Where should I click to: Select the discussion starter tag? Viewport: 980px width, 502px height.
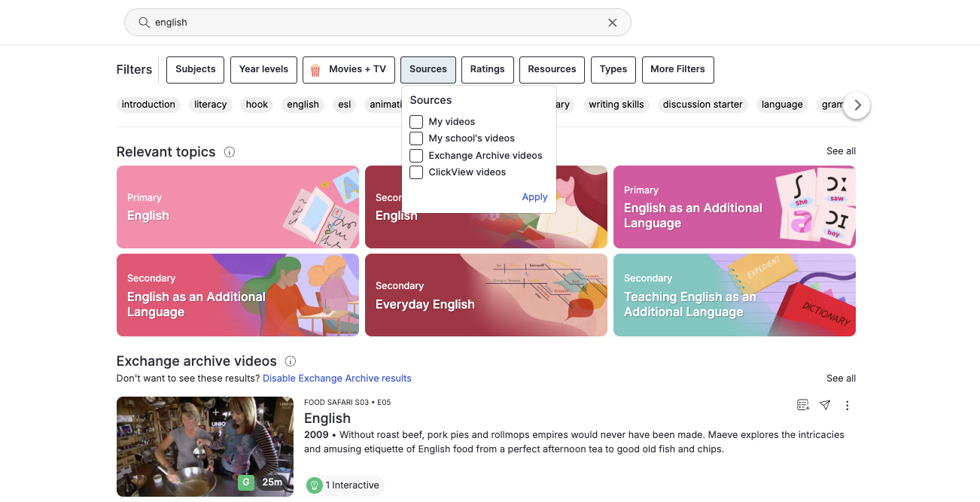[703, 105]
